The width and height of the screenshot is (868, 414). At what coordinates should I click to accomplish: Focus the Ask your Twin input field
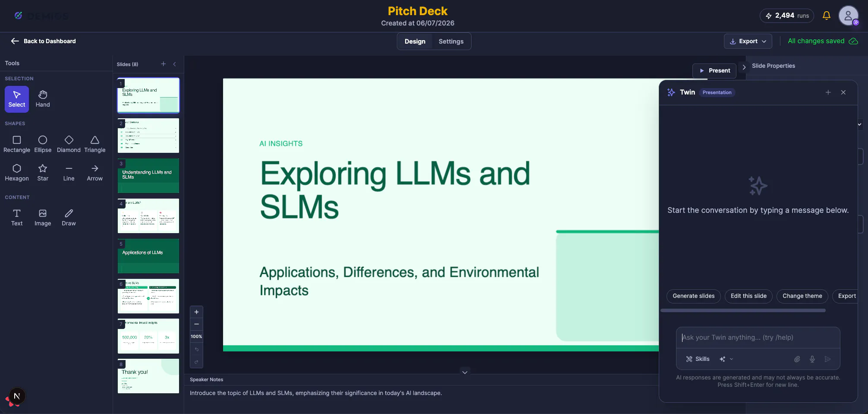pyautogui.click(x=758, y=338)
